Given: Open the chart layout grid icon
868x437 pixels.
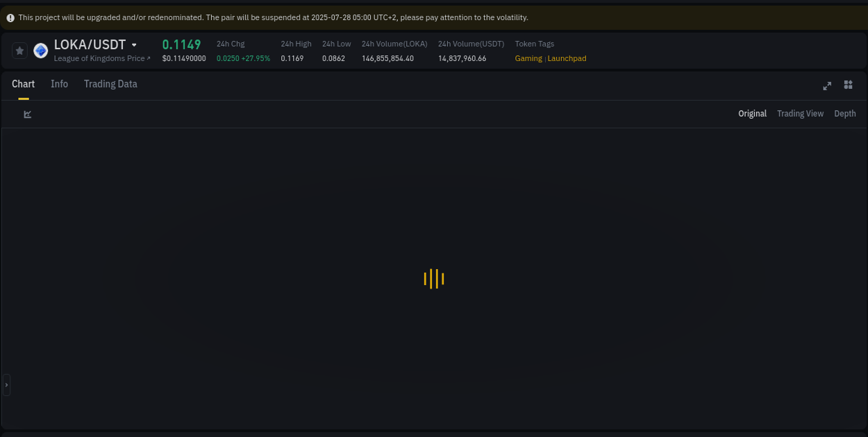Looking at the screenshot, I should click(x=848, y=85).
